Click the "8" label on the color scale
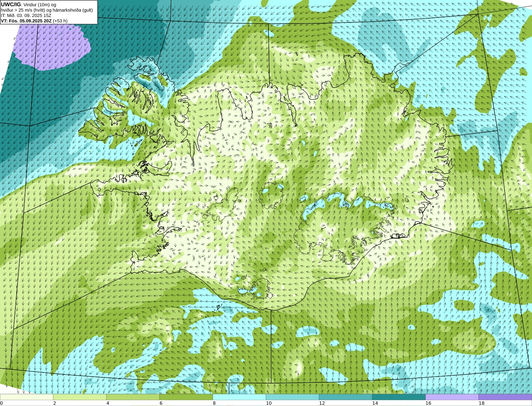This screenshot has width=532, height=406. tap(214, 403)
